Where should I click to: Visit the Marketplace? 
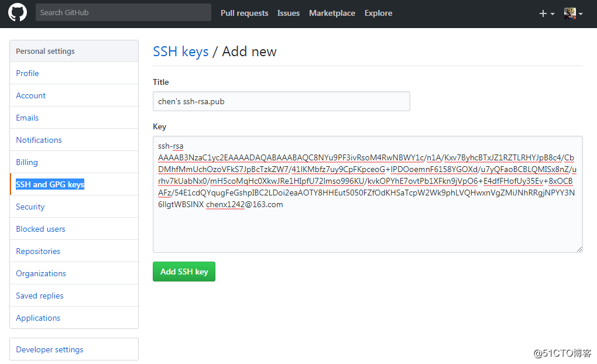tap(332, 13)
